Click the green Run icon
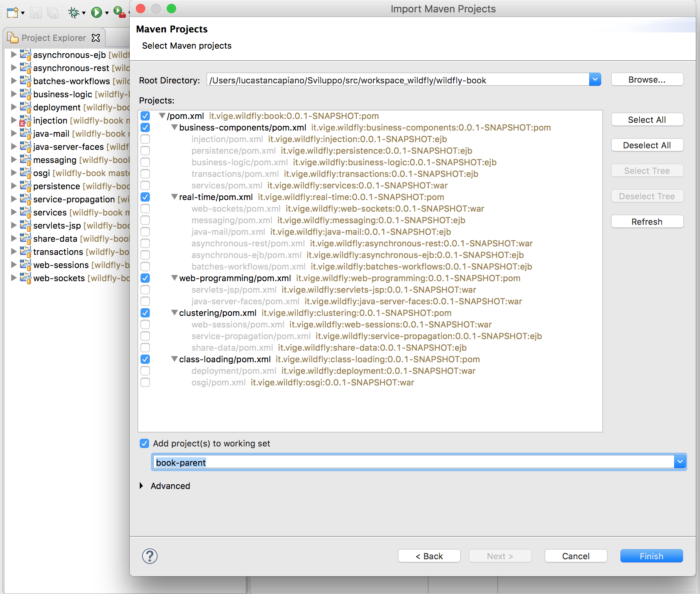The width and height of the screenshot is (700, 594). [x=96, y=13]
